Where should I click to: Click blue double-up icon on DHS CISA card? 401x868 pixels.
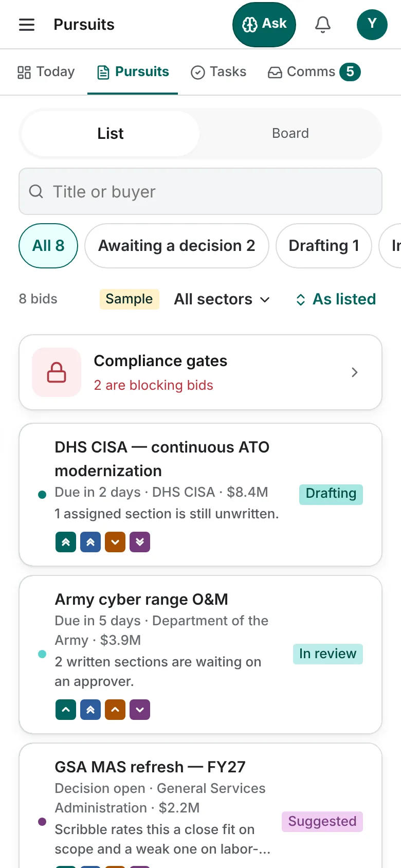(90, 542)
